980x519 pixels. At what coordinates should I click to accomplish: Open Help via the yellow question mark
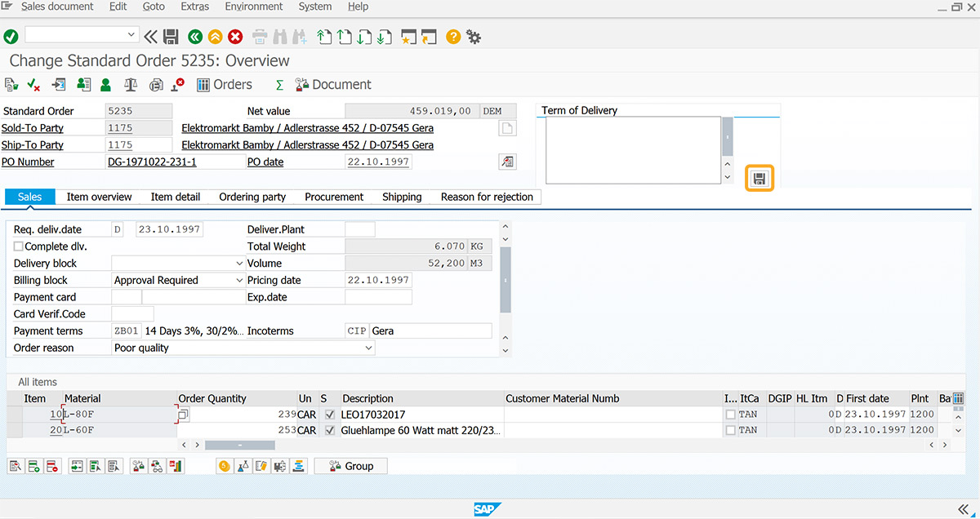(x=453, y=37)
